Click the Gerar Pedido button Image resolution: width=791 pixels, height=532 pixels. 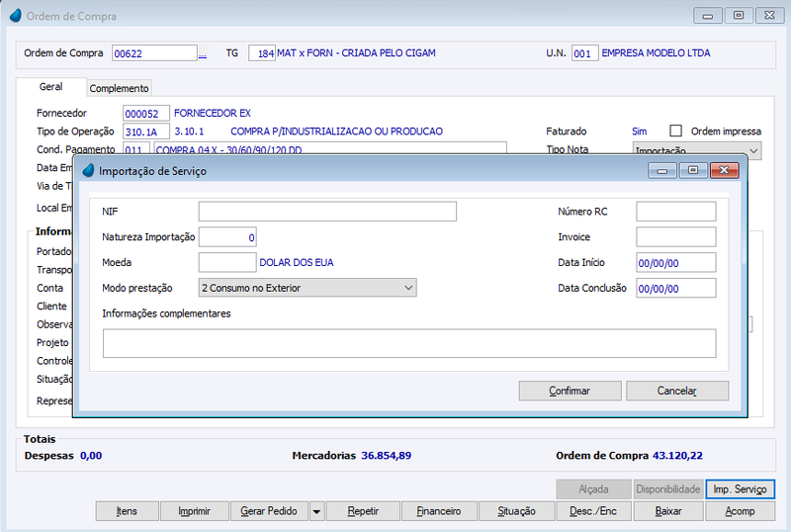(x=269, y=511)
